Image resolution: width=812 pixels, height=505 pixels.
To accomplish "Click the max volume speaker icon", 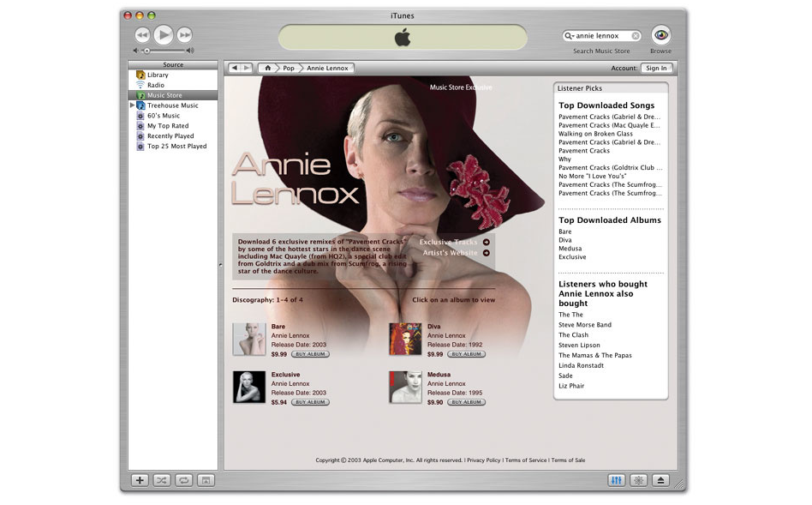I will point(190,51).
